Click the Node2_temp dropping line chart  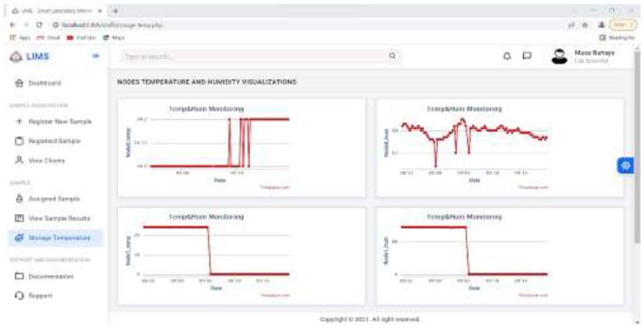(216, 251)
